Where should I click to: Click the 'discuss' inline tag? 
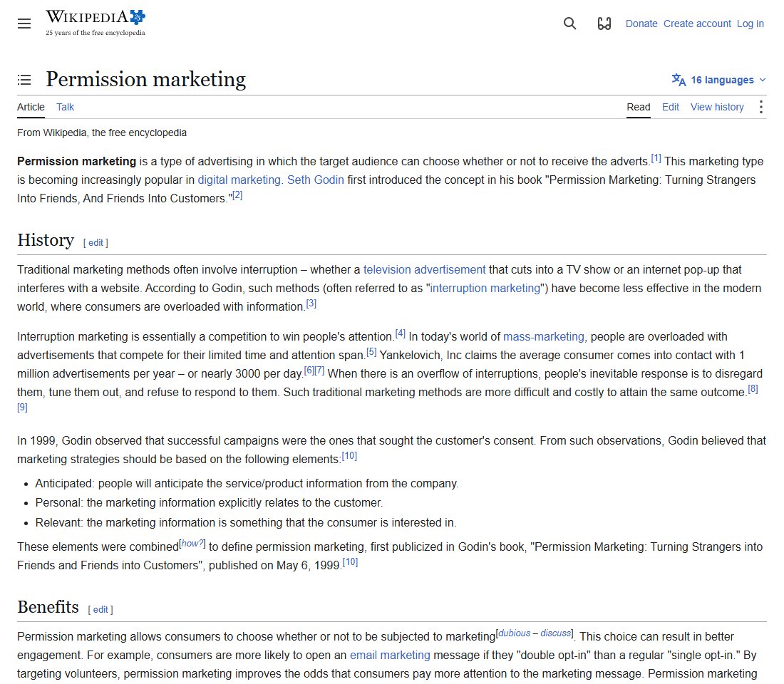(555, 633)
